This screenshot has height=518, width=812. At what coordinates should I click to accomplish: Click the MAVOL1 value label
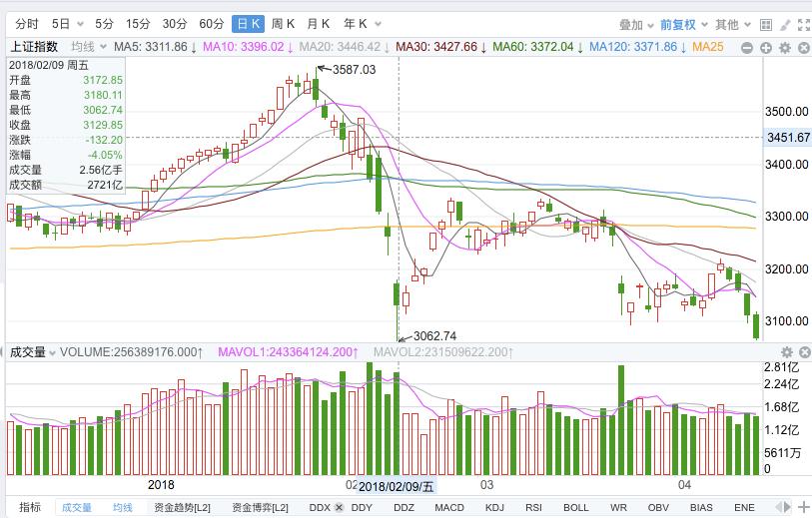[x=288, y=352]
